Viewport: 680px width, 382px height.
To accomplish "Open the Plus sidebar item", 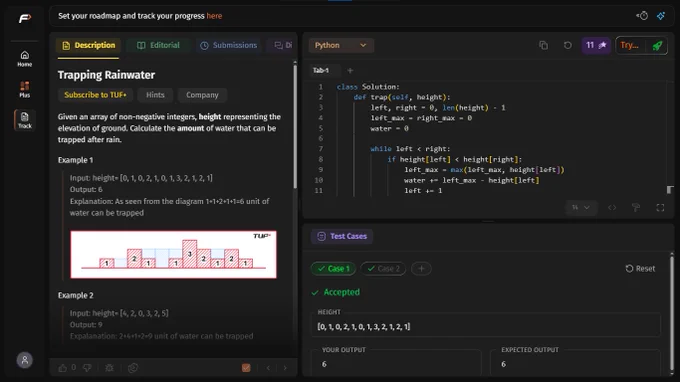I will coord(25,89).
